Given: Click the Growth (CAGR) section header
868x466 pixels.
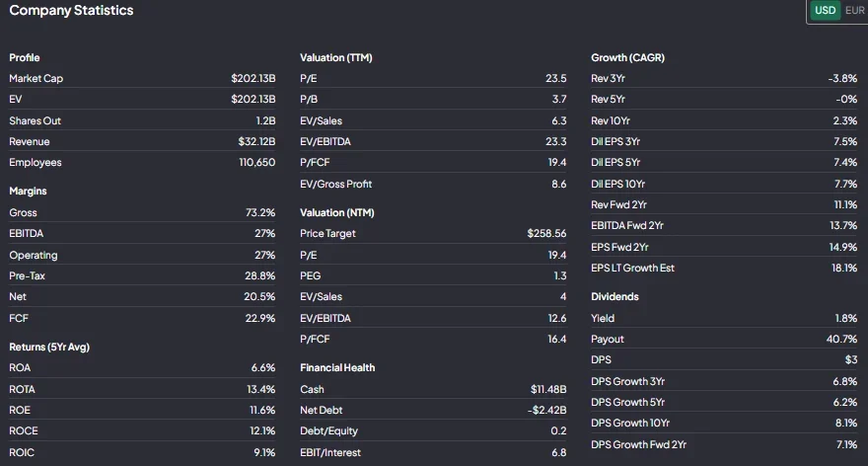Looking at the screenshot, I should tap(627, 58).
